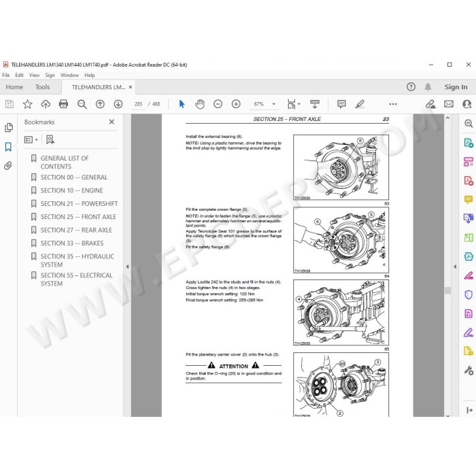Open Attachments paperclip panel
This screenshot has width=476, height=476.
tap(8, 165)
